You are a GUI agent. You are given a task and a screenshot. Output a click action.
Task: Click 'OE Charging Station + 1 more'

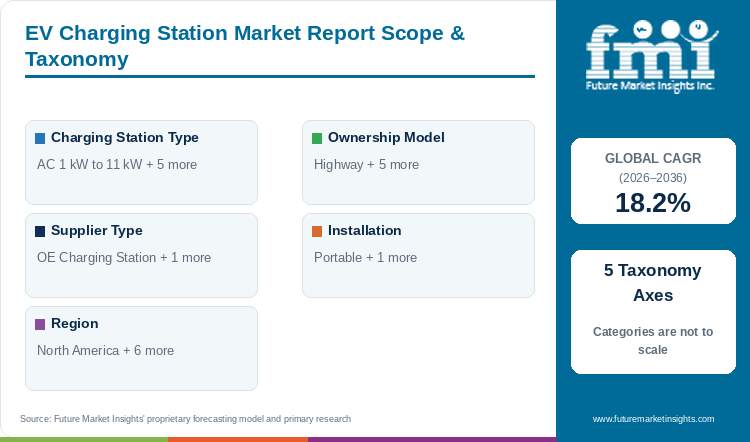[x=124, y=257]
